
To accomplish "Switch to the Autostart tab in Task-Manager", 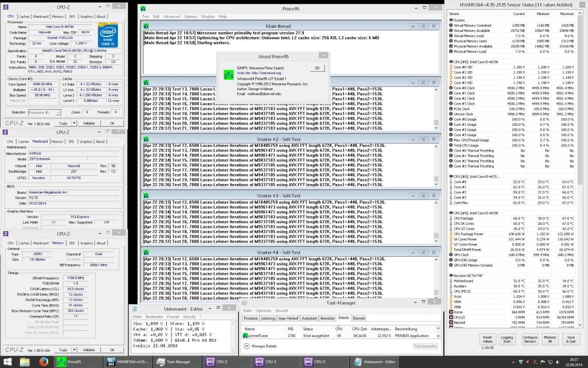I will (309, 319).
